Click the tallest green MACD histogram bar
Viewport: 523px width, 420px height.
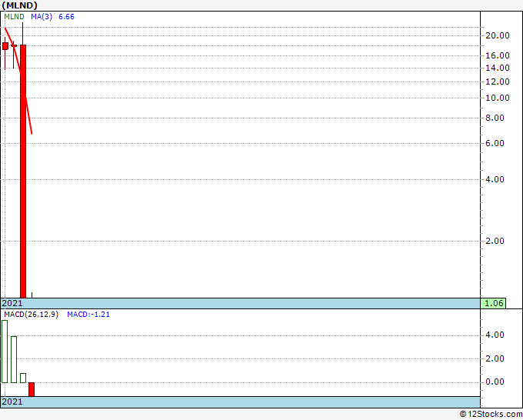pyautogui.click(x=5, y=352)
